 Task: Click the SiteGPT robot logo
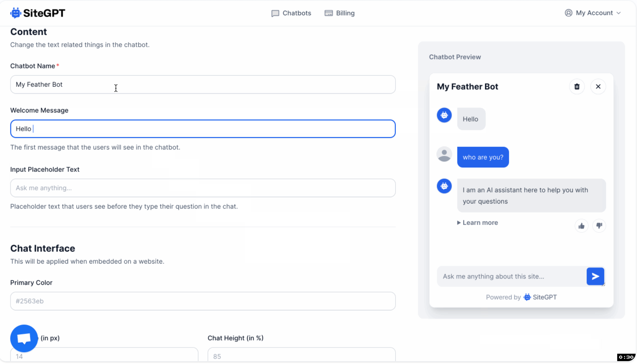(16, 13)
